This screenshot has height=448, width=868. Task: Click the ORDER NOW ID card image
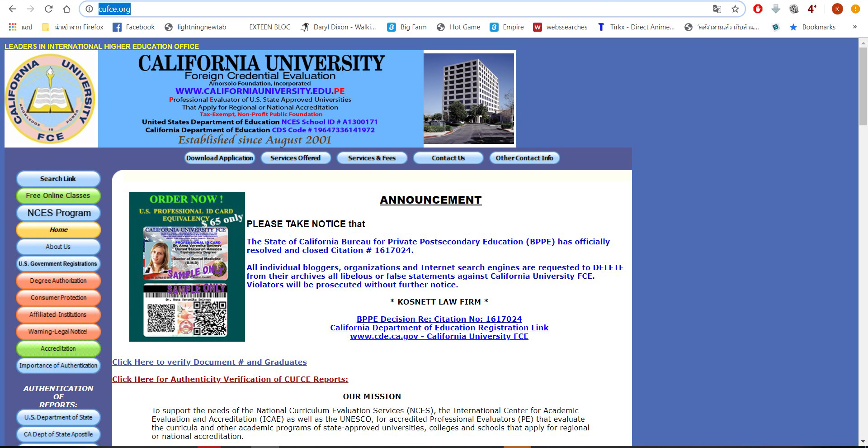[x=187, y=267]
